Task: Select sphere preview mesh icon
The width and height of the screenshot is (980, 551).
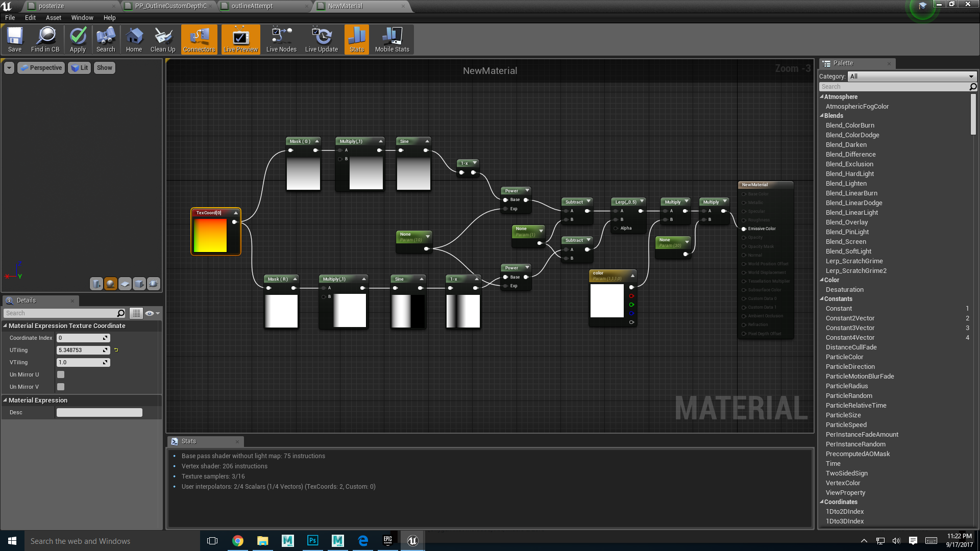Action: (110, 284)
